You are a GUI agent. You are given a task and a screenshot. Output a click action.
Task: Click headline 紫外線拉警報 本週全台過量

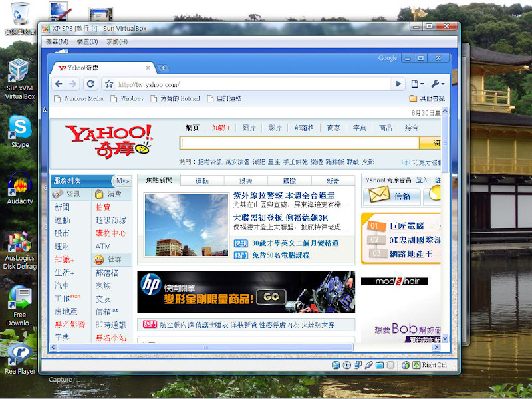(x=284, y=196)
